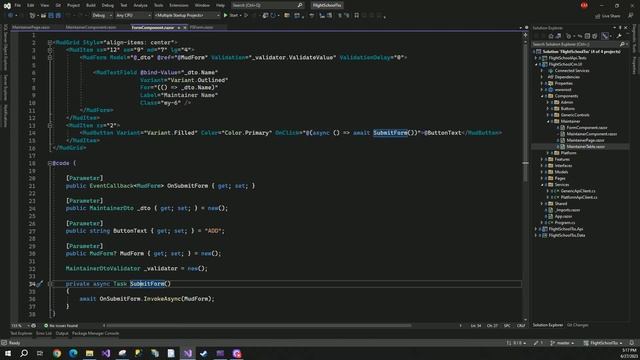Open the Test Explorer tab
640x360 pixels.
(x=21, y=333)
